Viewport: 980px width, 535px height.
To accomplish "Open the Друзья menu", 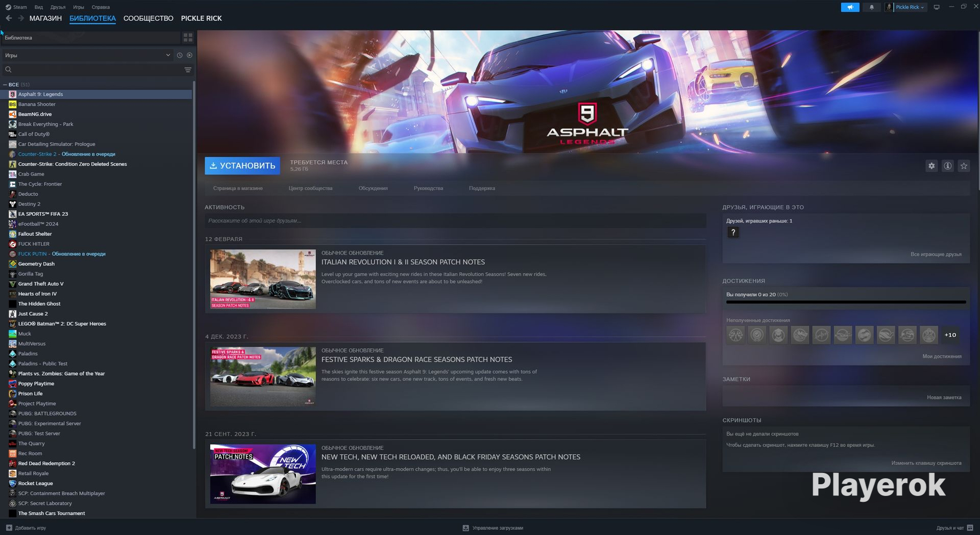I will click(x=58, y=7).
